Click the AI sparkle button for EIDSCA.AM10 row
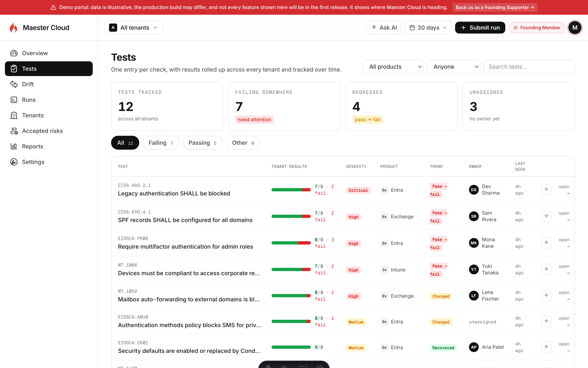The height and width of the screenshot is (368, 588). point(546,321)
